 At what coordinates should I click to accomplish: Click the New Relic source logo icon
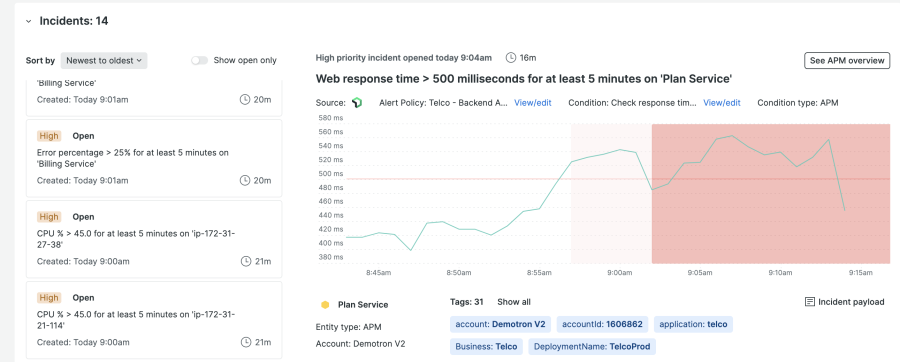tap(357, 103)
